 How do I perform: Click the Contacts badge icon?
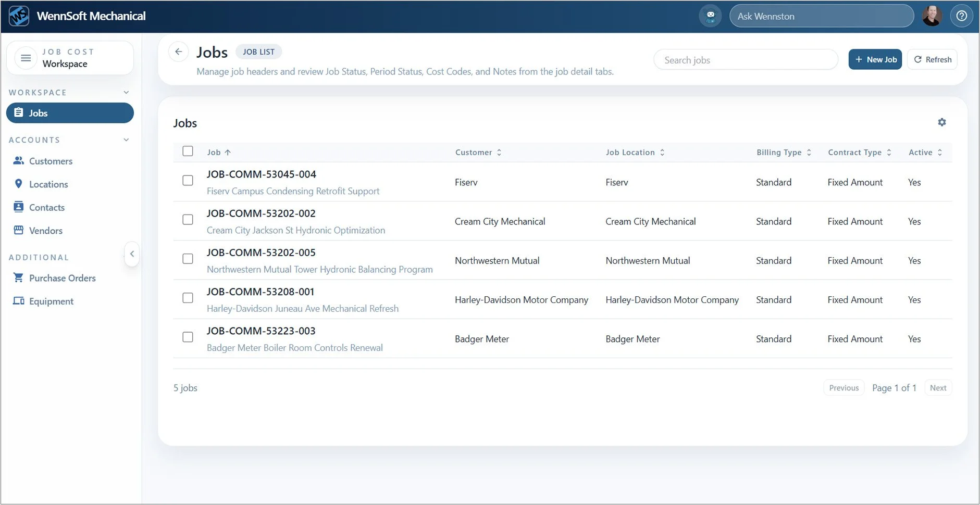point(19,207)
